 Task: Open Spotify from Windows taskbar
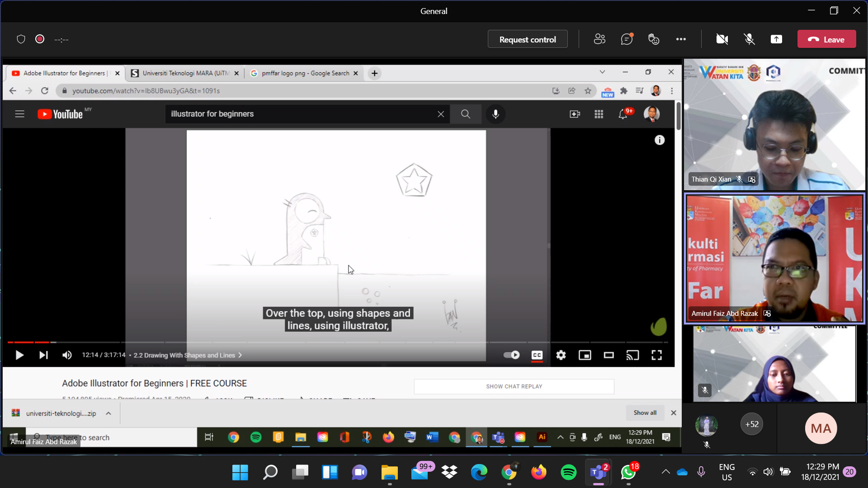(568, 472)
